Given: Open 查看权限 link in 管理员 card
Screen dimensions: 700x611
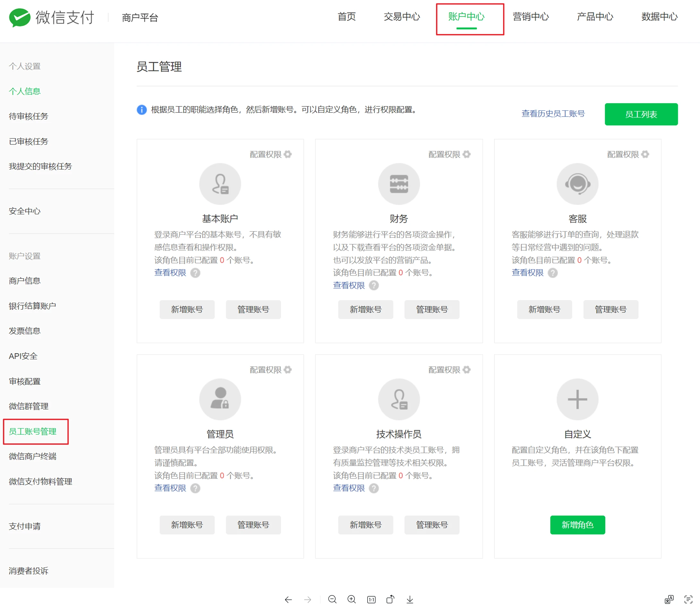Looking at the screenshot, I should click(x=170, y=488).
